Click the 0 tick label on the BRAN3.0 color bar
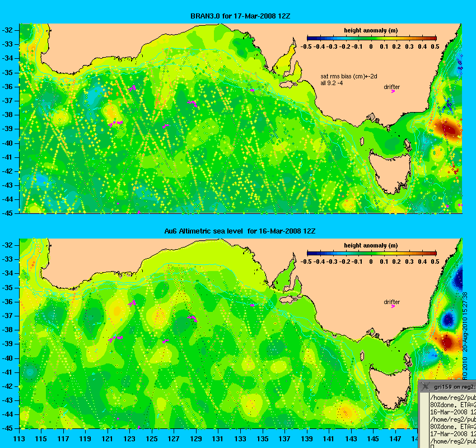Viewport: 476px width, 448px height. pos(371,46)
